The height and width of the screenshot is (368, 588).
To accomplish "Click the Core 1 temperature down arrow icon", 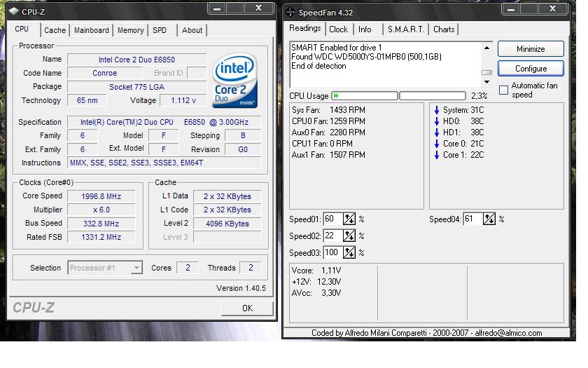I will click(437, 155).
